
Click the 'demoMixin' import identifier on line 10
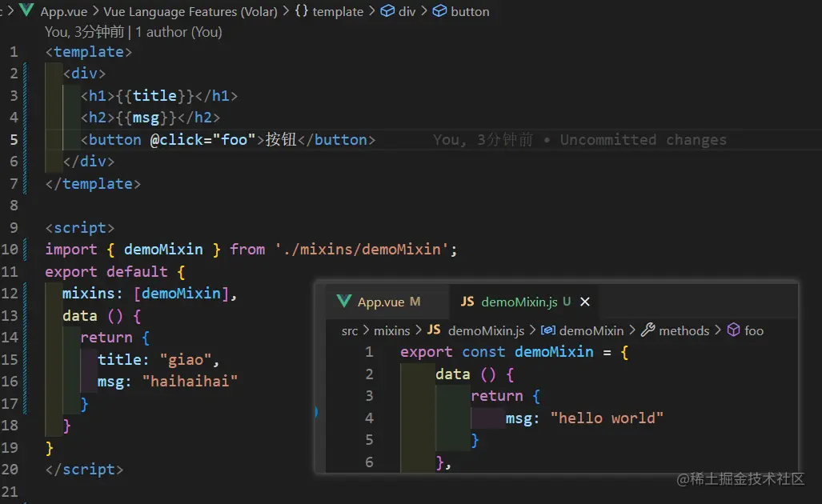click(163, 250)
